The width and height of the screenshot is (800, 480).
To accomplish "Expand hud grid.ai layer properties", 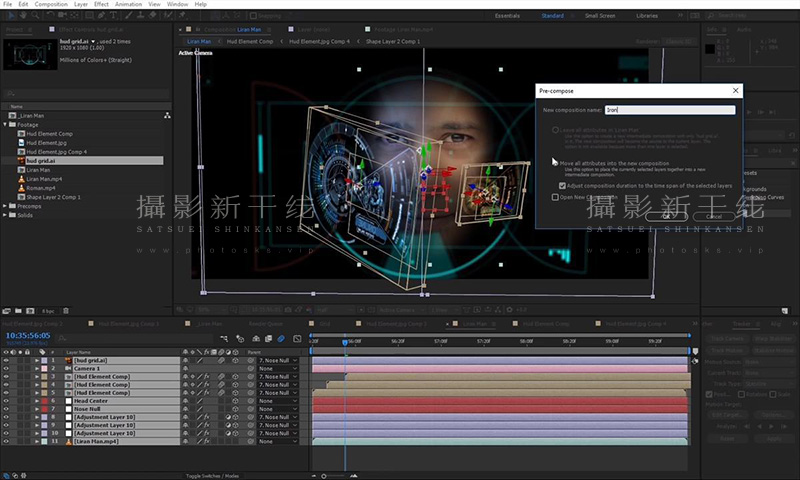I will click(37, 361).
